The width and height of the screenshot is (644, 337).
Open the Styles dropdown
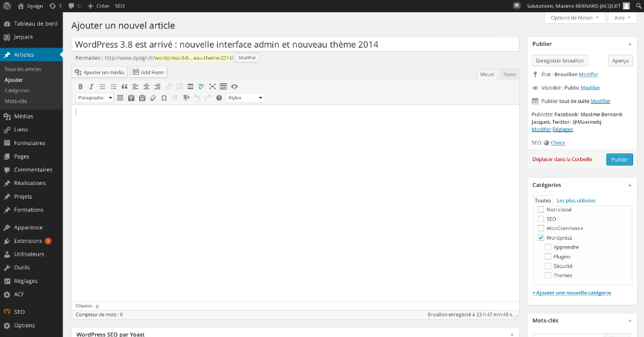(245, 98)
